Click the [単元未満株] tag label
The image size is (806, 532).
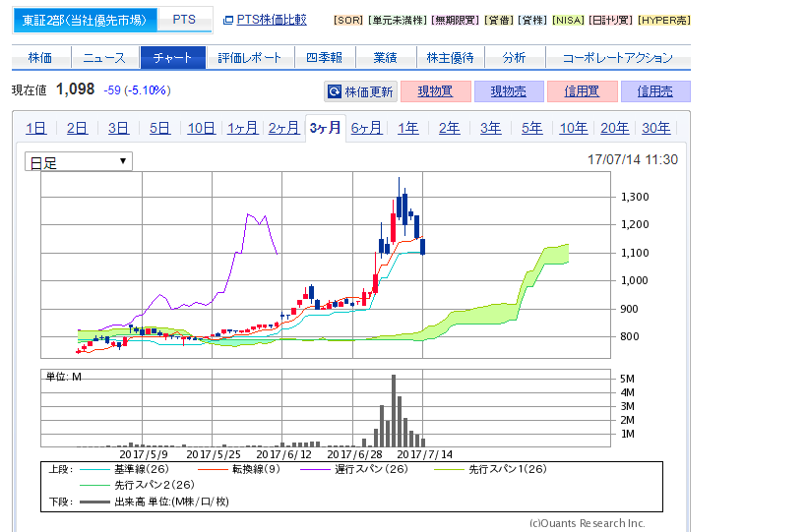pos(398,20)
